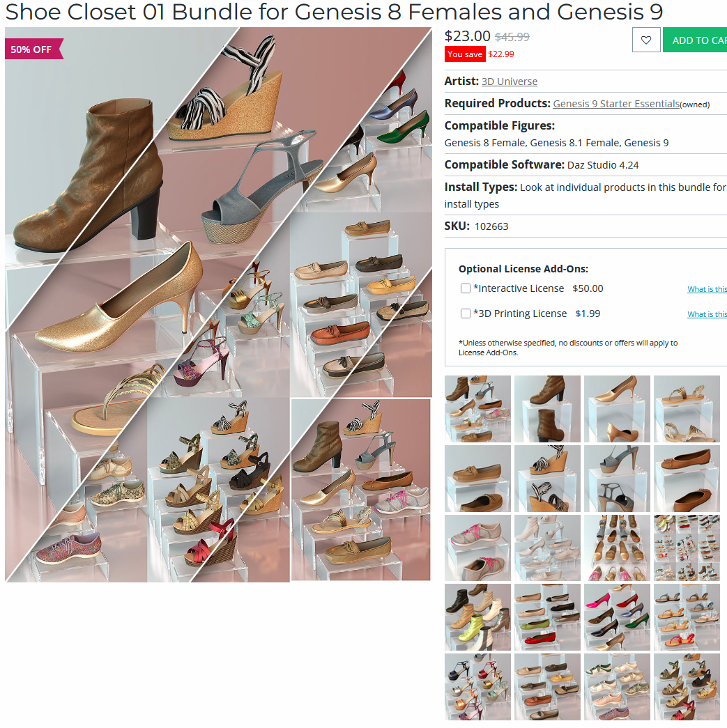The image size is (727, 728).
Task: View the brown ballet flats thumbnail
Action: coord(687,478)
